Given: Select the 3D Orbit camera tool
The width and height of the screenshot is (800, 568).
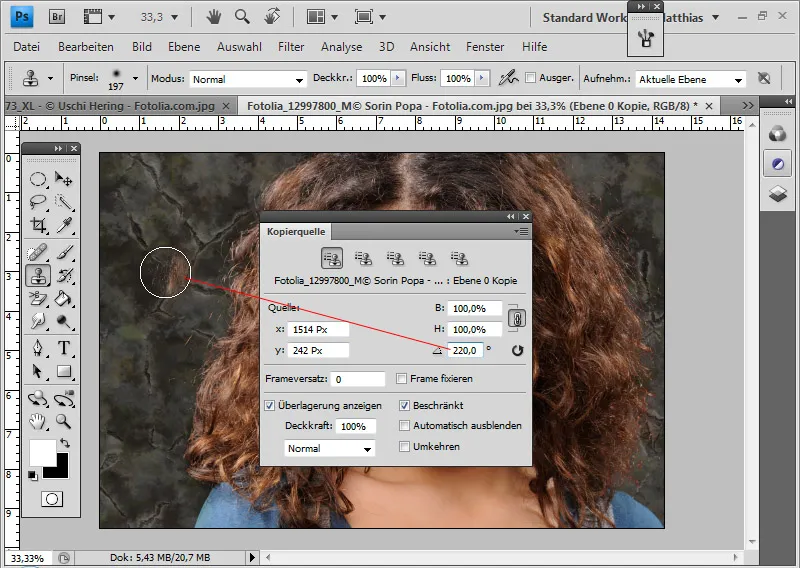Looking at the screenshot, I should pyautogui.click(x=64, y=399).
